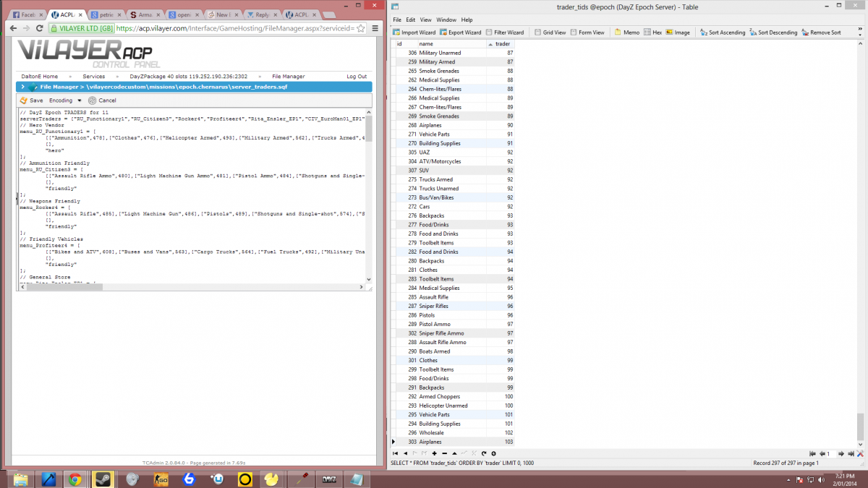
Task: Open the Help menu in Navicat
Action: tap(467, 20)
